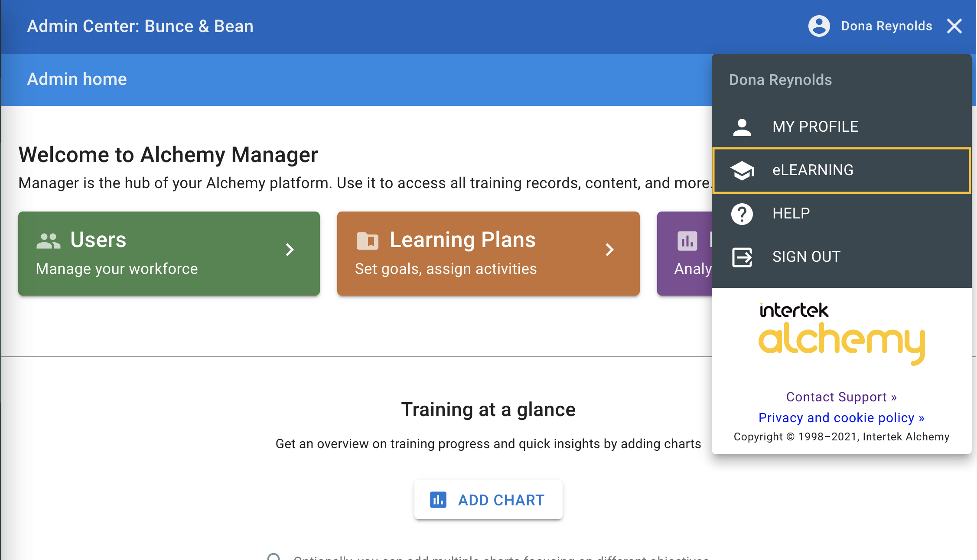This screenshot has height=560, width=977.
Task: Click the Learning Plans folder icon
Action: pyautogui.click(x=367, y=241)
